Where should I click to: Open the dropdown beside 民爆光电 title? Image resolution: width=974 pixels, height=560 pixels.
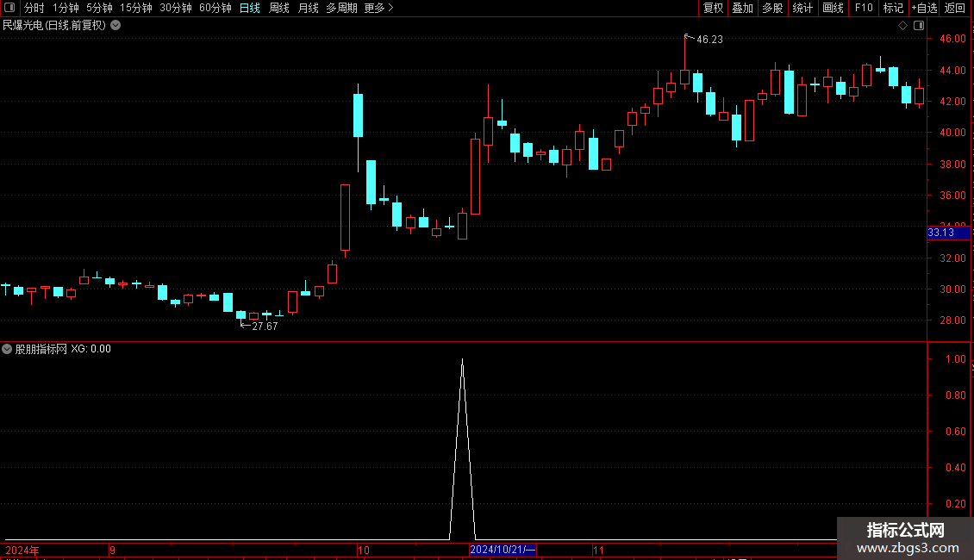(x=116, y=26)
